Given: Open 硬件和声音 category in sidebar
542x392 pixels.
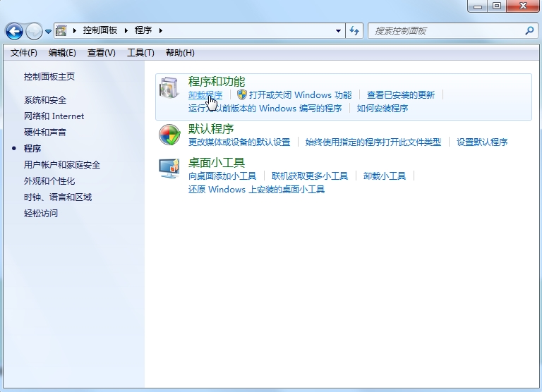Looking at the screenshot, I should click(x=45, y=133).
